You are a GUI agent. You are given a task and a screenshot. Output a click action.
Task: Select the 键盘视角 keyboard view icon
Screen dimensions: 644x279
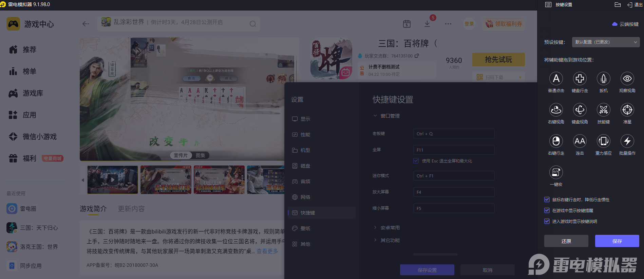click(580, 110)
